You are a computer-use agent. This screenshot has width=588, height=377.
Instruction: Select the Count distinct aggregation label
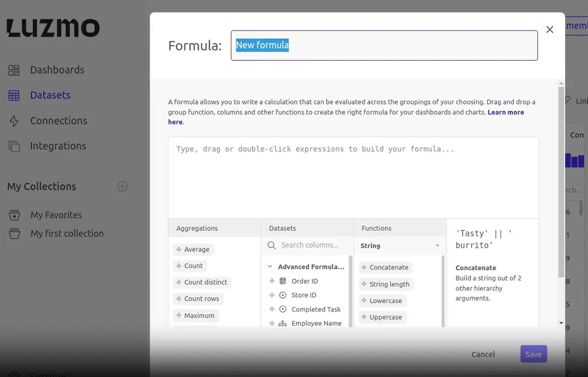[x=205, y=282]
